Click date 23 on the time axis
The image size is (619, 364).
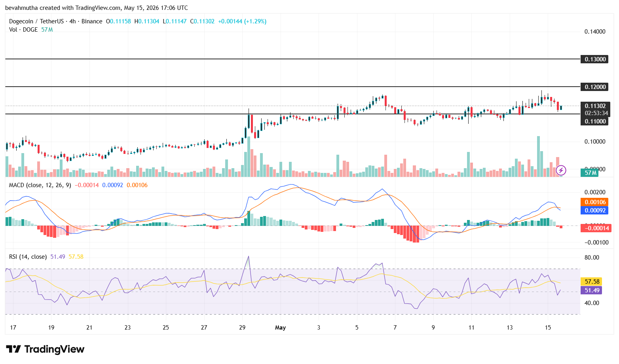[x=127, y=328]
